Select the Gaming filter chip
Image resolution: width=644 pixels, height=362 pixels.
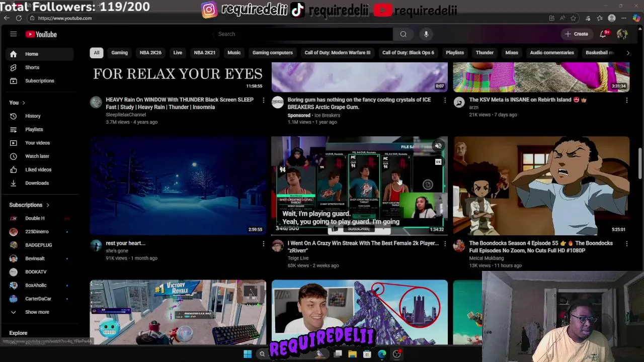tap(119, 53)
